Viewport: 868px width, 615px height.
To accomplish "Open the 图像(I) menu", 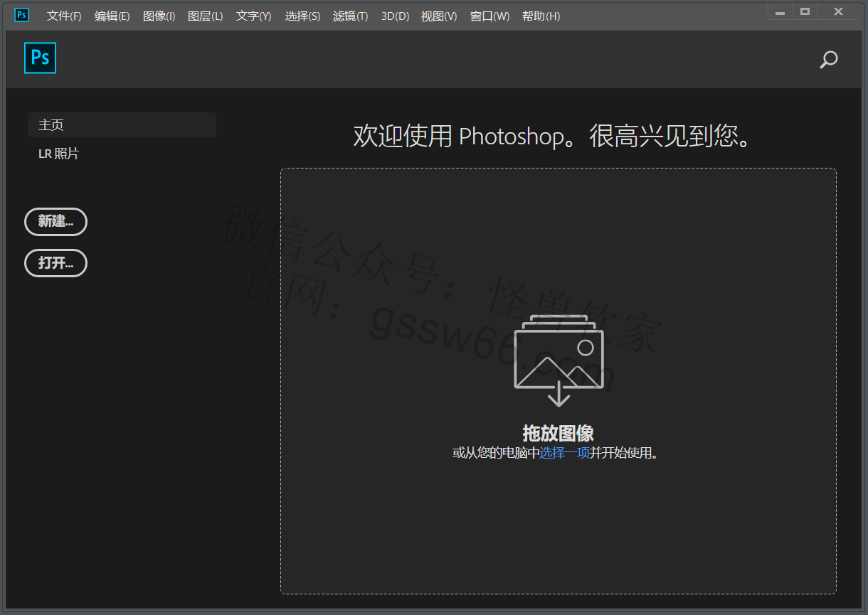I will (x=159, y=16).
